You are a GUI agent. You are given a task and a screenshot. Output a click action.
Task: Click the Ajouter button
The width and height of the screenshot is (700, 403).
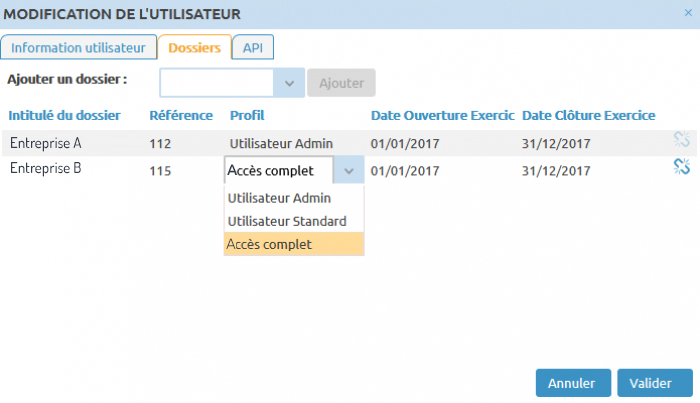[342, 83]
